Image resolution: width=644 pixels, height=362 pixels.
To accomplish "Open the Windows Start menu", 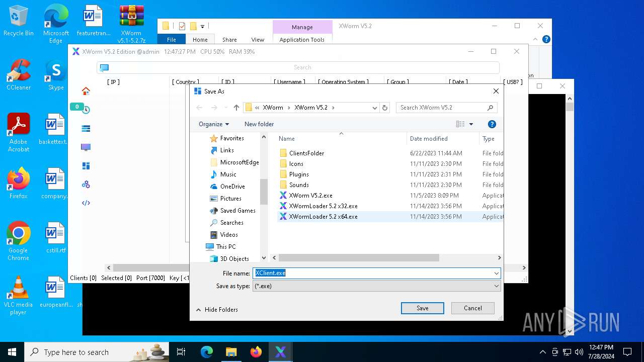I will click(x=12, y=352).
